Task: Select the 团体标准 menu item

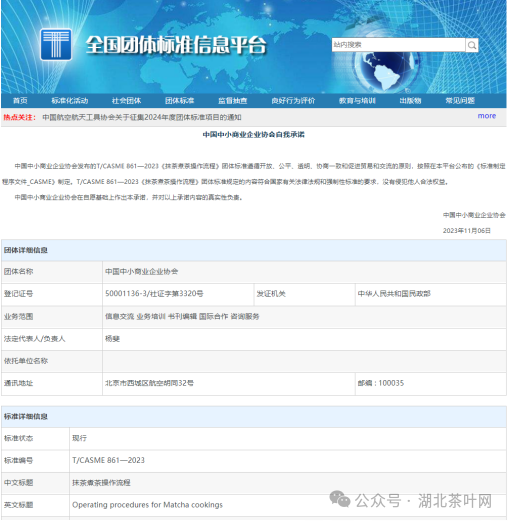Action: pos(179,101)
